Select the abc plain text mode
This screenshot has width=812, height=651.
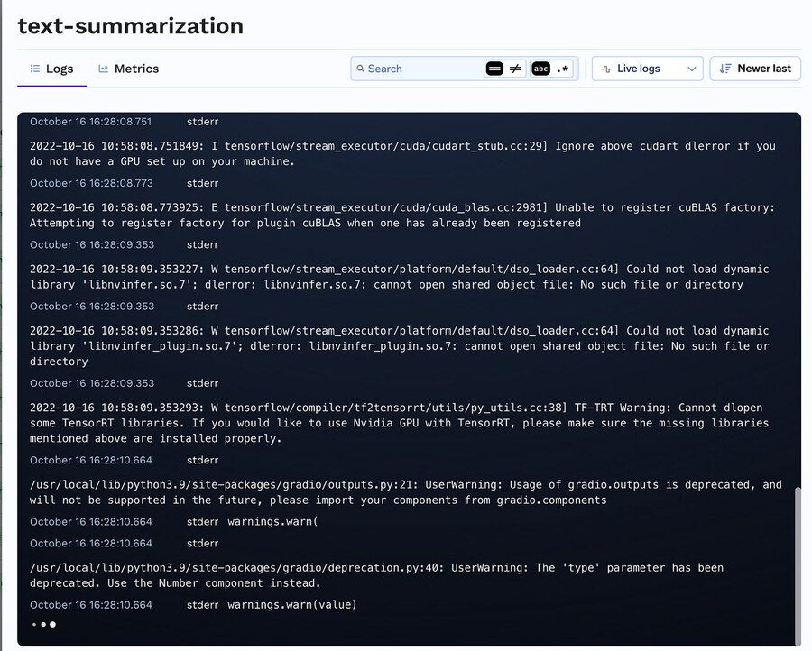click(540, 69)
